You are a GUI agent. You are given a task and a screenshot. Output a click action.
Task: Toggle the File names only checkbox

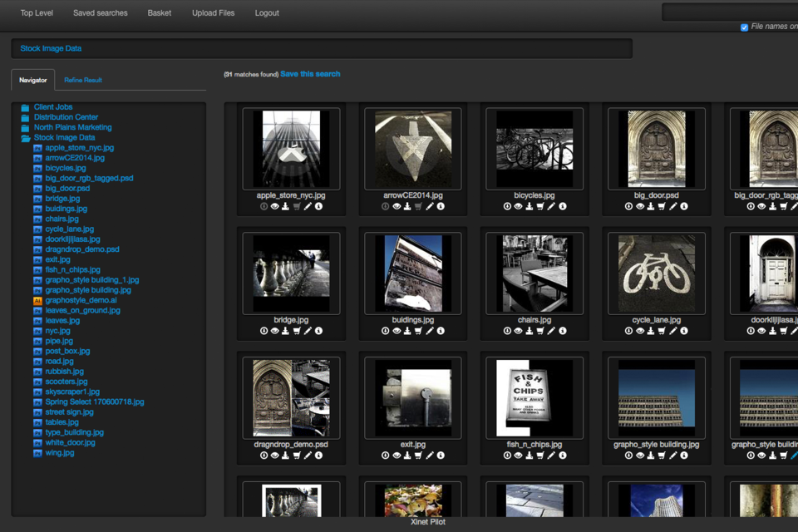(744, 27)
